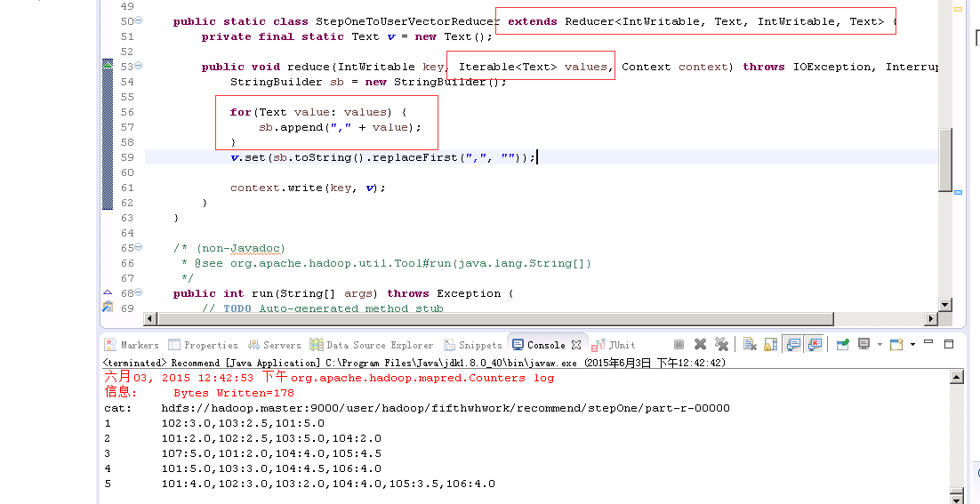
Task: Minimize the Console panel
Action: pyautogui.click(x=928, y=342)
